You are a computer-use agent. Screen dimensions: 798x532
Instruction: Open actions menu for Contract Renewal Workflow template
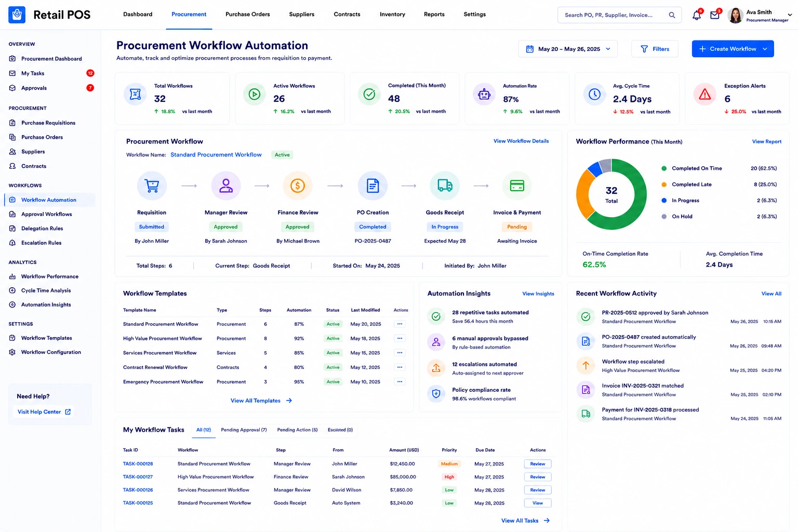(400, 367)
